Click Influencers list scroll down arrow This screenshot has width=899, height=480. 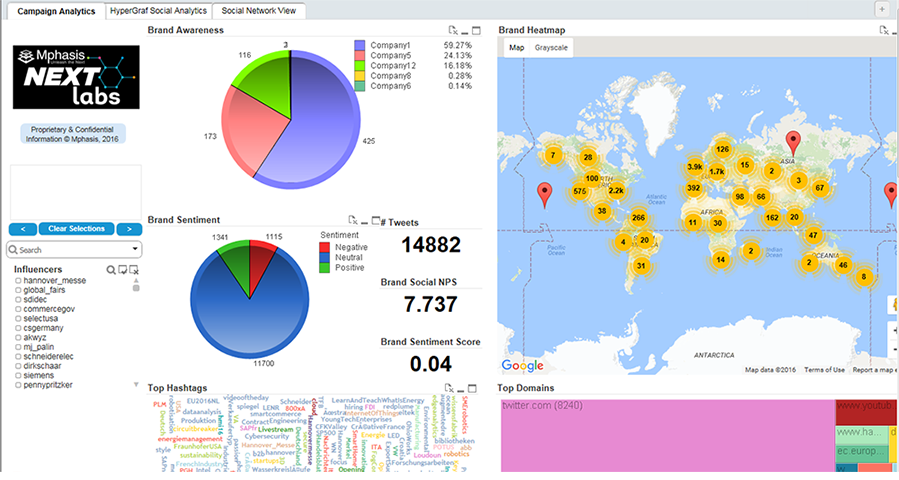click(x=136, y=385)
